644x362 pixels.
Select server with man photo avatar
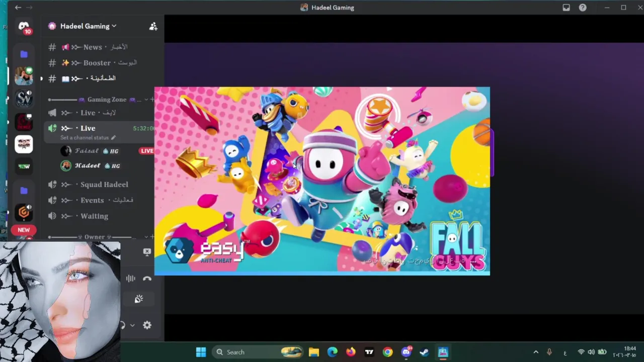coord(24,76)
